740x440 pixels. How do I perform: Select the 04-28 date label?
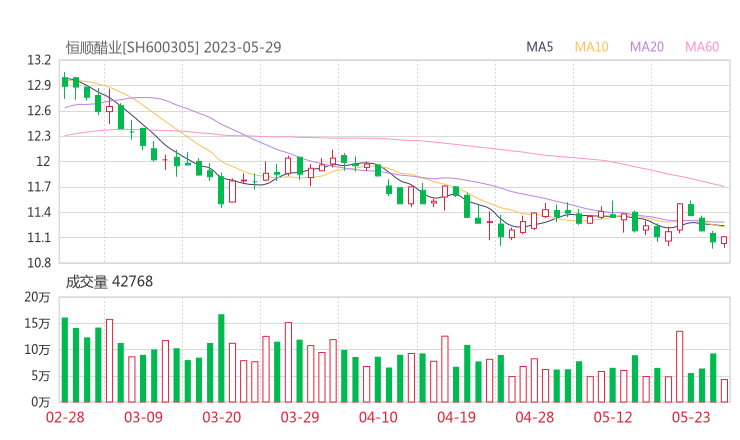pyautogui.click(x=535, y=417)
